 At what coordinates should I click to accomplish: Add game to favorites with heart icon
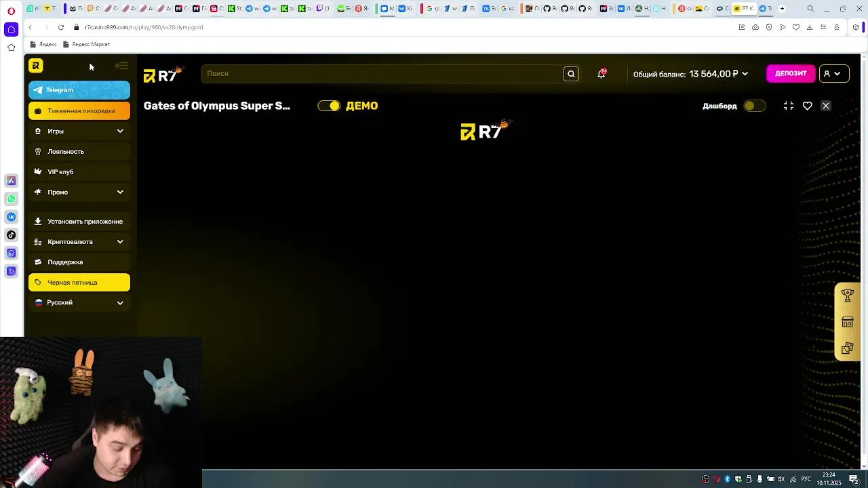(808, 106)
